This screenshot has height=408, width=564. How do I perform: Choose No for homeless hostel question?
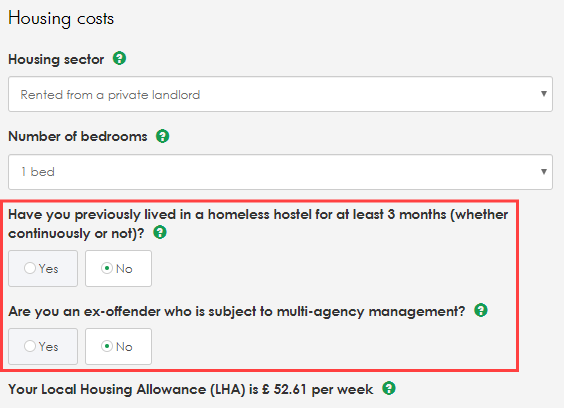pyautogui.click(x=118, y=268)
